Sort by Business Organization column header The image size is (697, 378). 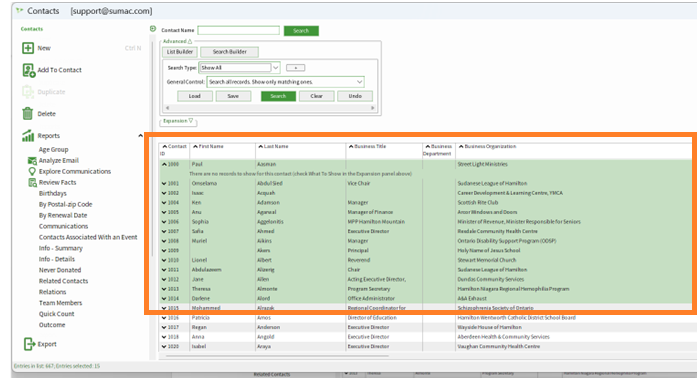click(573, 150)
